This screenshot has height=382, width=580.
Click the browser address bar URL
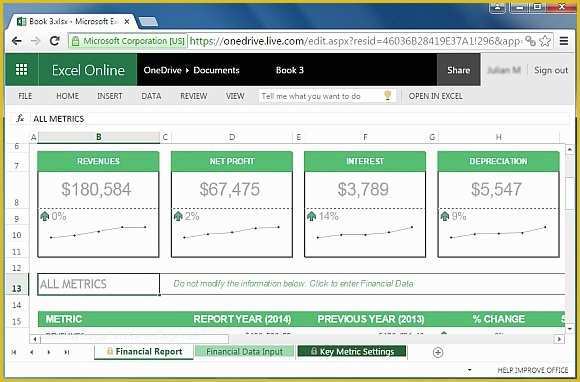click(355, 41)
